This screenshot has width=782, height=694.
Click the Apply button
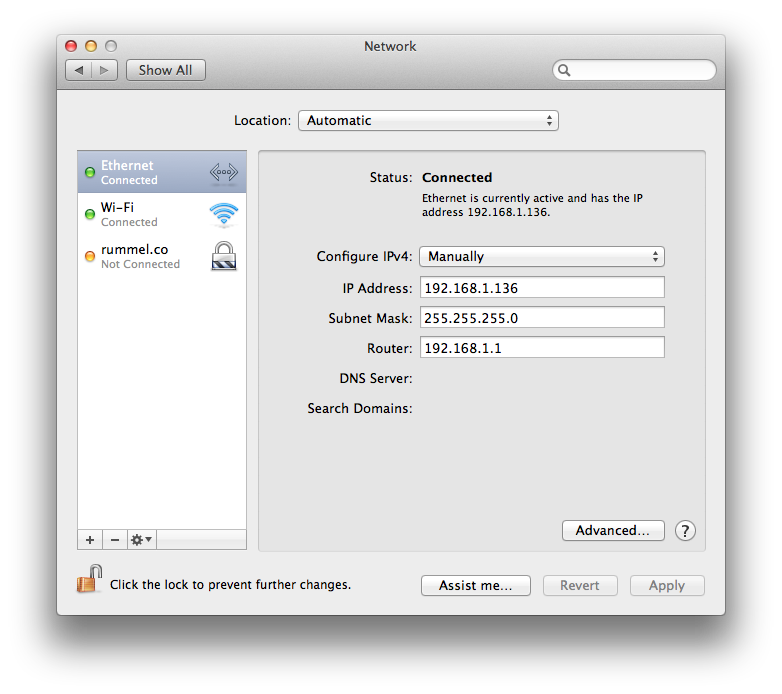pyautogui.click(x=667, y=585)
